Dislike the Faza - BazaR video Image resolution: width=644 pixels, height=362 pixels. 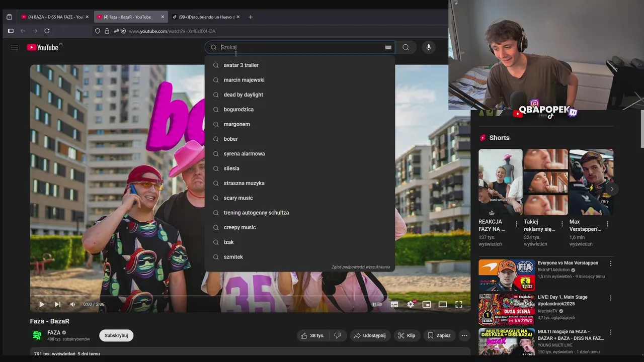pyautogui.click(x=338, y=335)
